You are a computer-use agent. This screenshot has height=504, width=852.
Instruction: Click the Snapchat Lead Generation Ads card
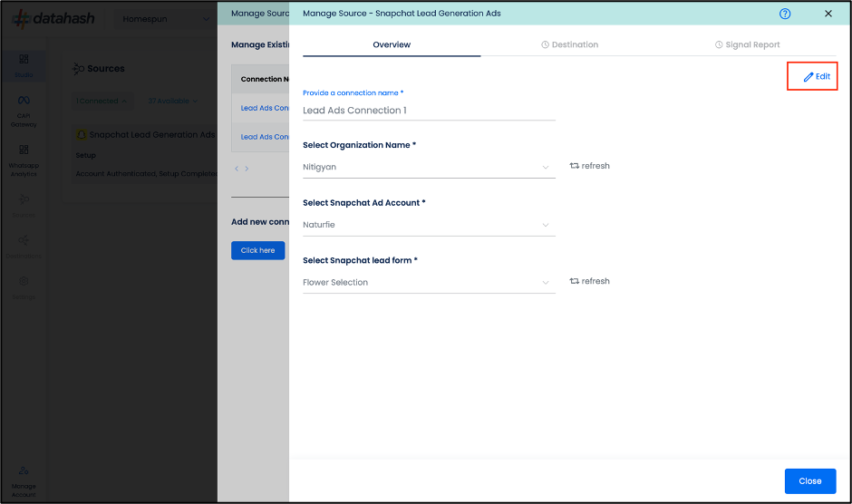coord(146,155)
